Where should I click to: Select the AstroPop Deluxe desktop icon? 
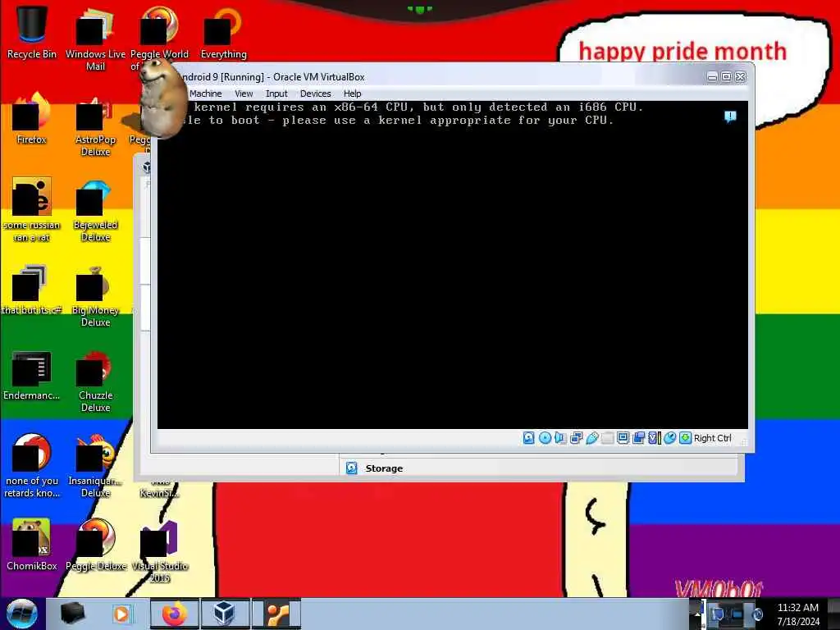click(95, 125)
